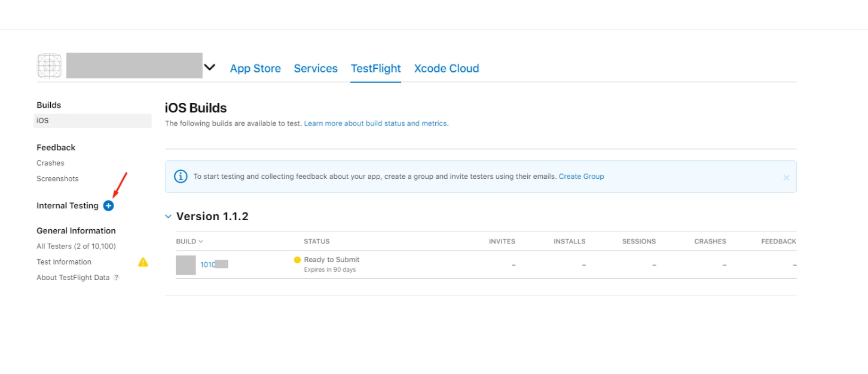Open build number 1010 link
This screenshot has height=374, width=868.
tap(207, 264)
